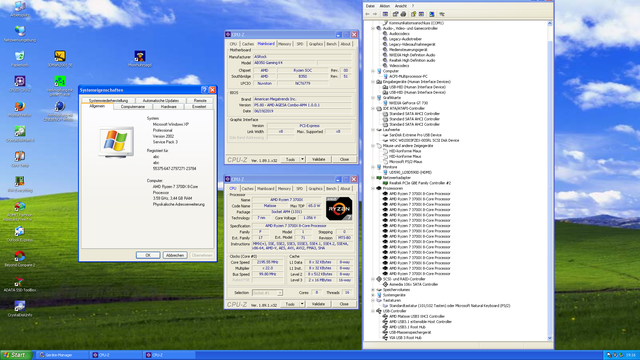Collapse the Grafikkarte tree node
This screenshot has height=360, width=640.
tap(373, 98)
